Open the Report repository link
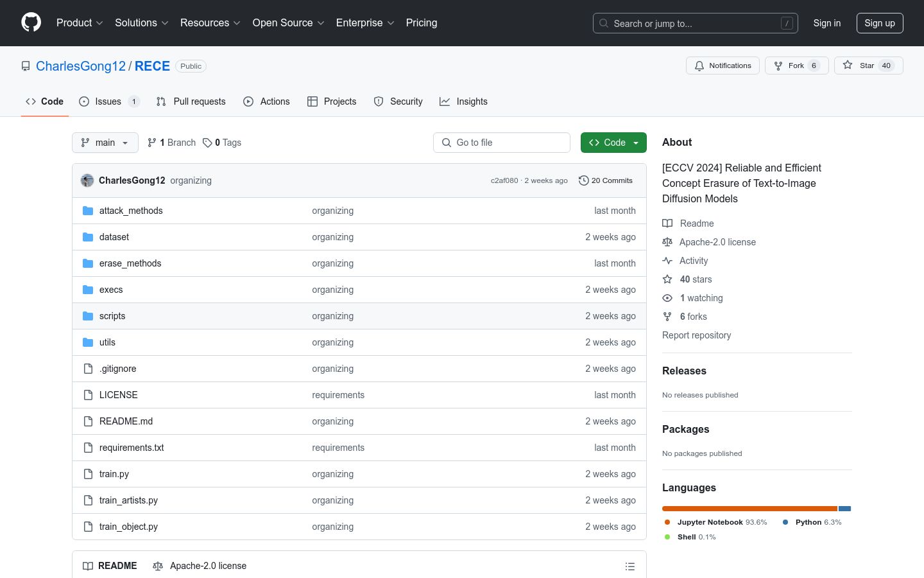Viewport: 924px width, 578px height. tap(696, 335)
